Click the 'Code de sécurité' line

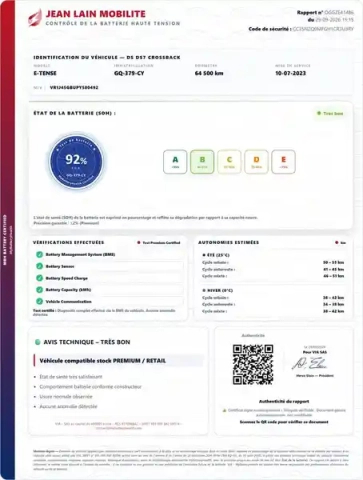click(301, 29)
